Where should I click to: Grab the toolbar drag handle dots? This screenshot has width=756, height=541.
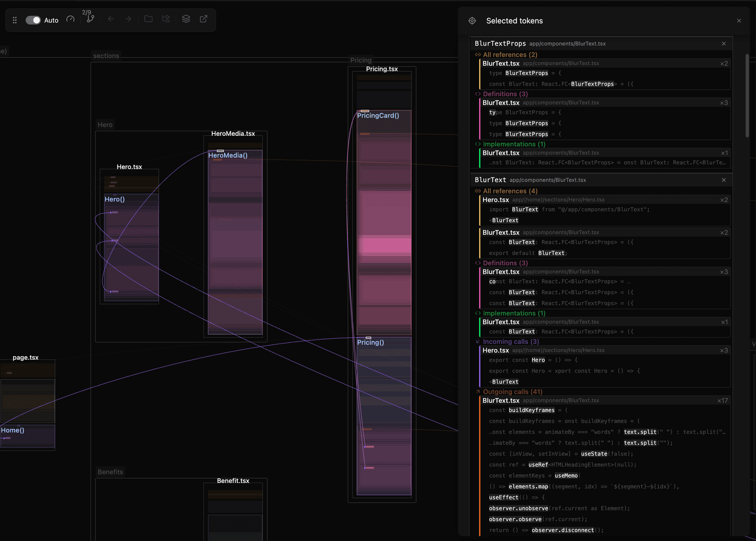pos(15,20)
